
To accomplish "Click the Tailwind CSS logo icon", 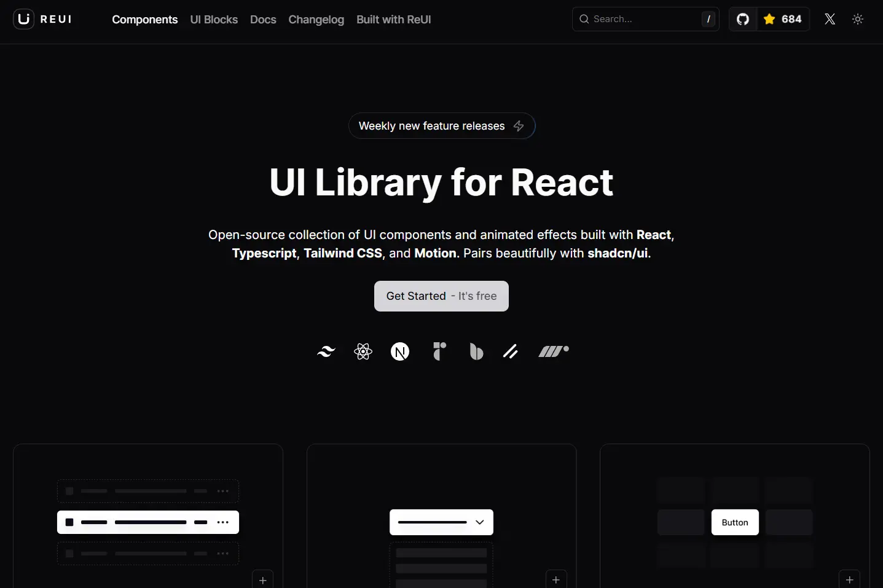I will (x=326, y=351).
